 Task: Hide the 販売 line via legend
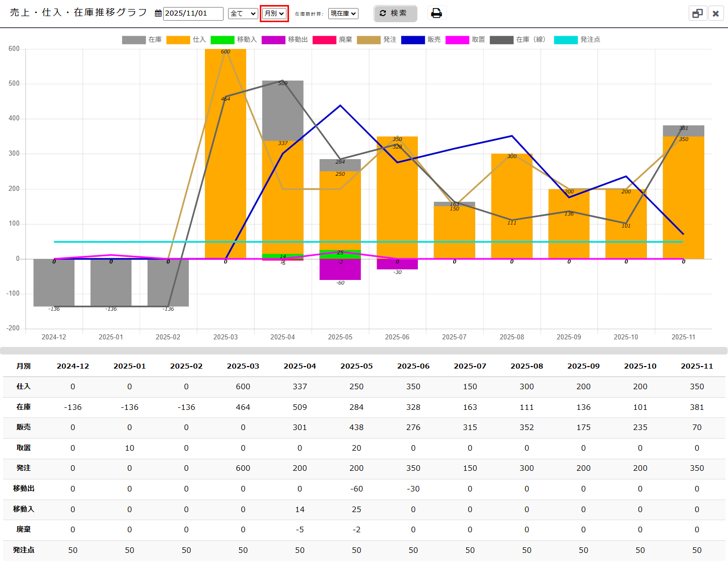[421, 40]
